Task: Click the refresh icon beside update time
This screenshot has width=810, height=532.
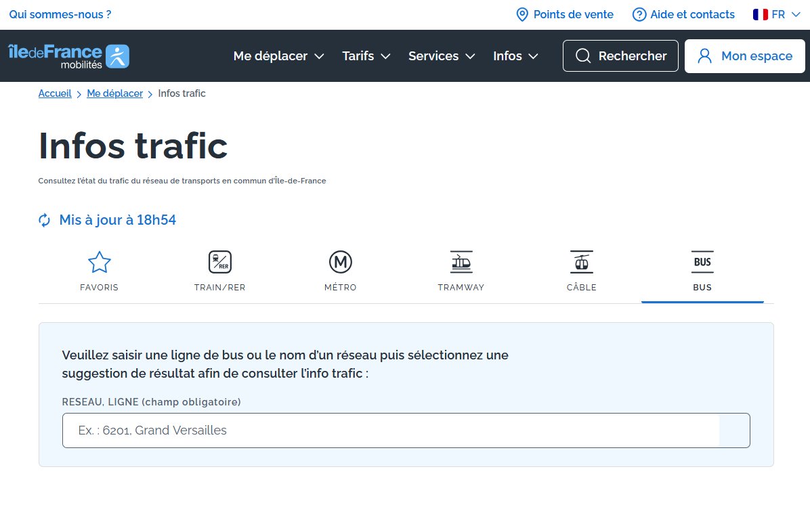Action: pos(45,220)
